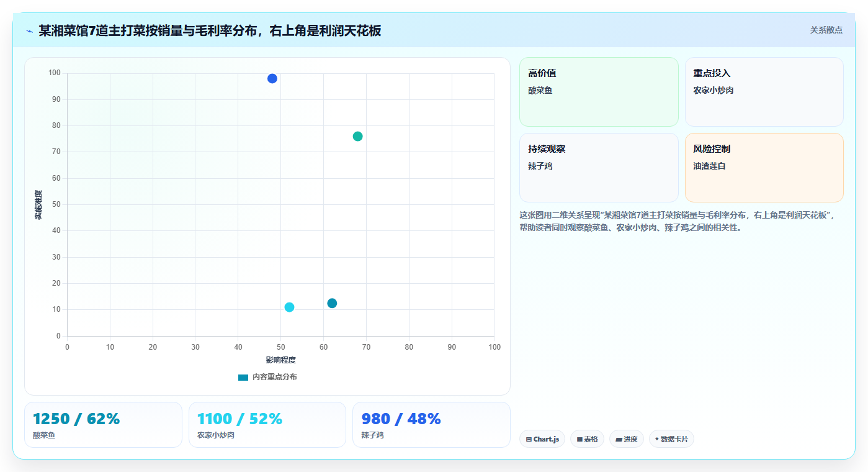868x472 pixels.
Task: Open the 持续观察 辣子鸡 card
Action: 599,168
